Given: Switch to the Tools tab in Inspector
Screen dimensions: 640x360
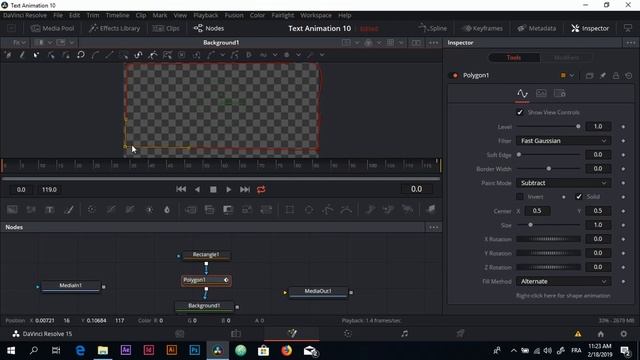Looking at the screenshot, I should point(514,58).
